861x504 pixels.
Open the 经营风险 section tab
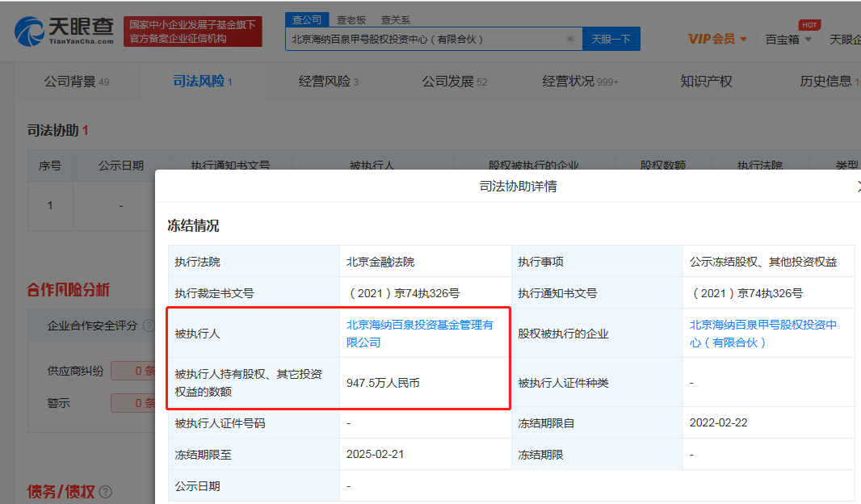329,82
